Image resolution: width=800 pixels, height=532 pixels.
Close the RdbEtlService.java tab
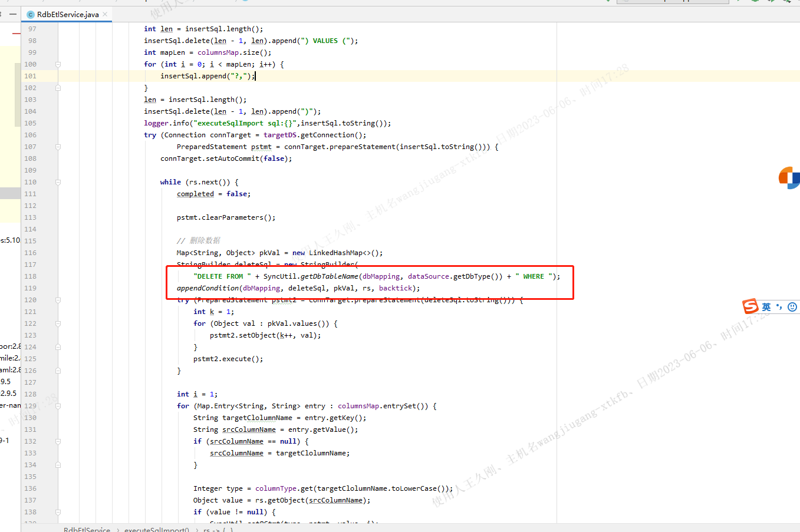tap(105, 14)
